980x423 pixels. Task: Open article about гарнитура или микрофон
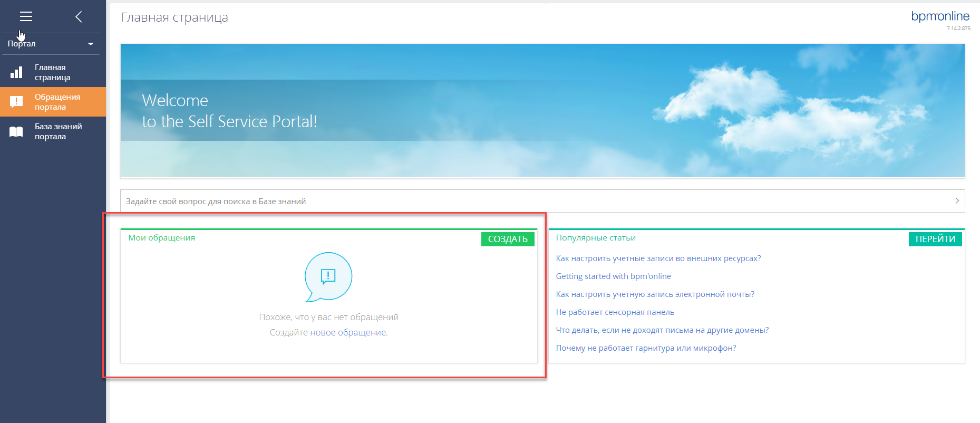pyautogui.click(x=646, y=348)
